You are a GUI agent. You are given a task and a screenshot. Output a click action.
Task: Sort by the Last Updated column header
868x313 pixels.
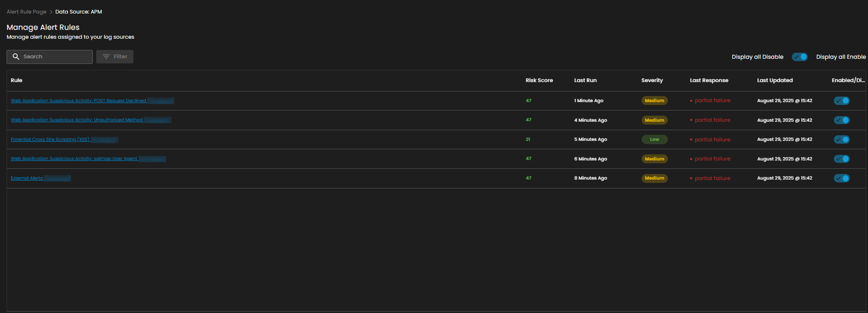point(775,80)
